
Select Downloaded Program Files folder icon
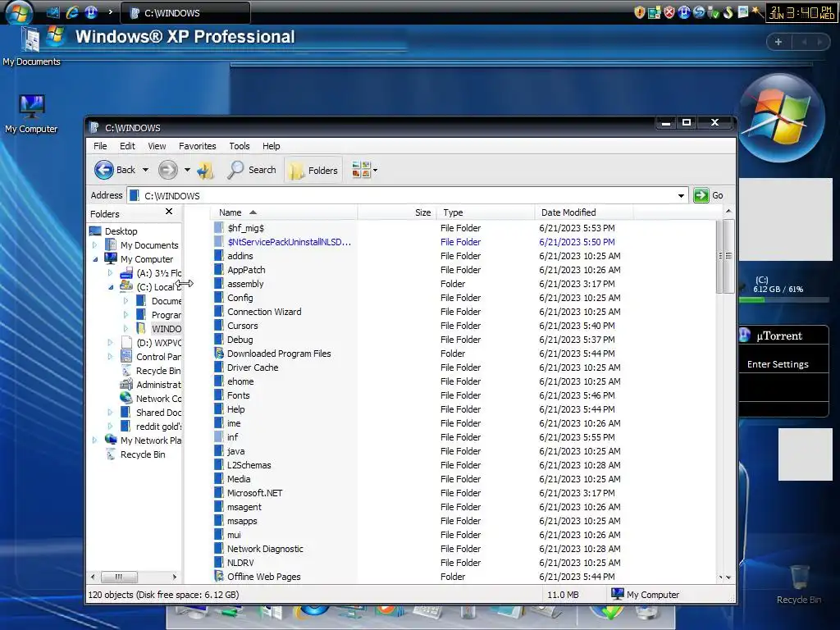click(219, 353)
